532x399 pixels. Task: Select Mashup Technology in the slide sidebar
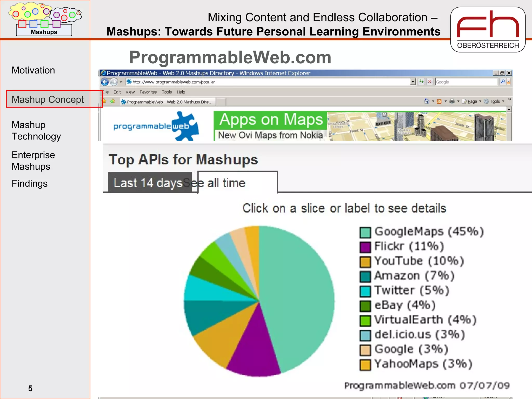pyautogui.click(x=36, y=131)
